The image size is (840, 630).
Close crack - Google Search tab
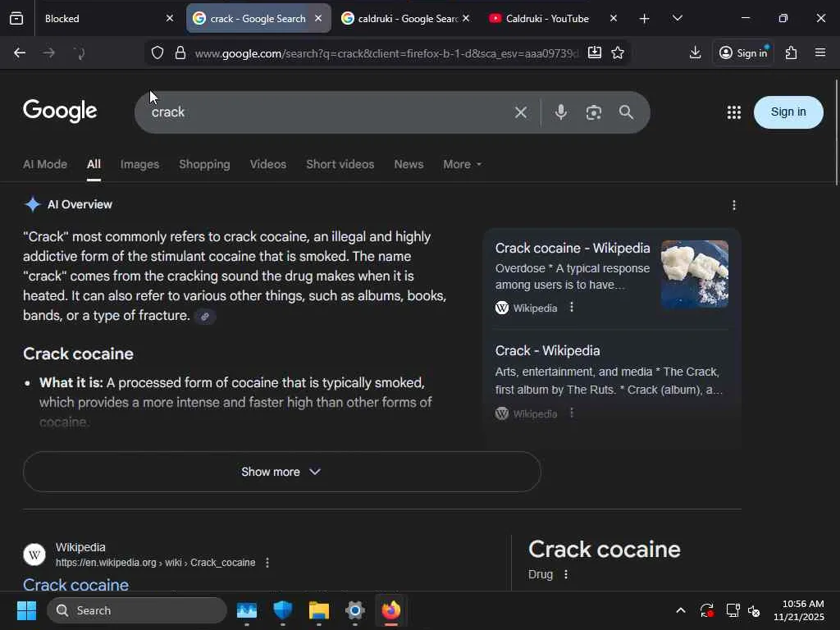coord(318,18)
